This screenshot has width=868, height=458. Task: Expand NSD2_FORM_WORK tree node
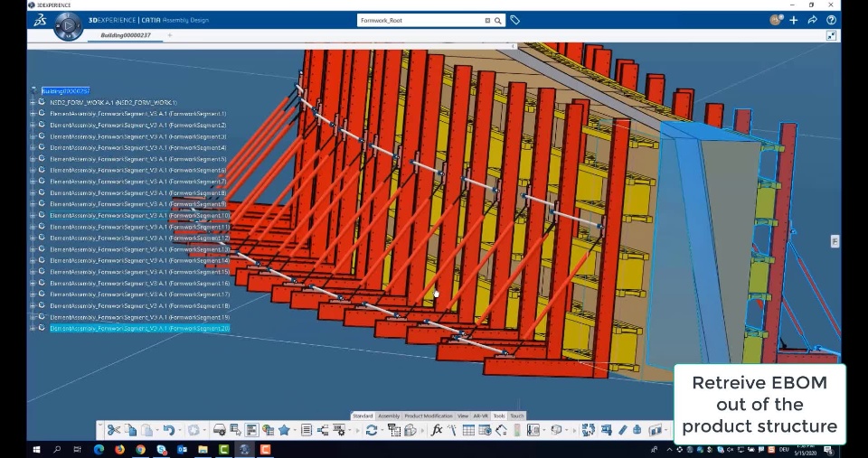33,102
